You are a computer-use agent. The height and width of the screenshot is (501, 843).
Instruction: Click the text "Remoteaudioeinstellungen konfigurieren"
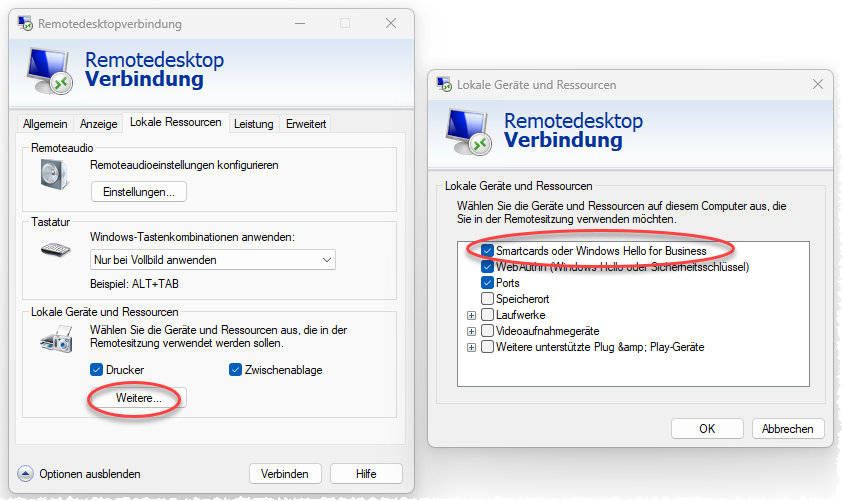[184, 164]
